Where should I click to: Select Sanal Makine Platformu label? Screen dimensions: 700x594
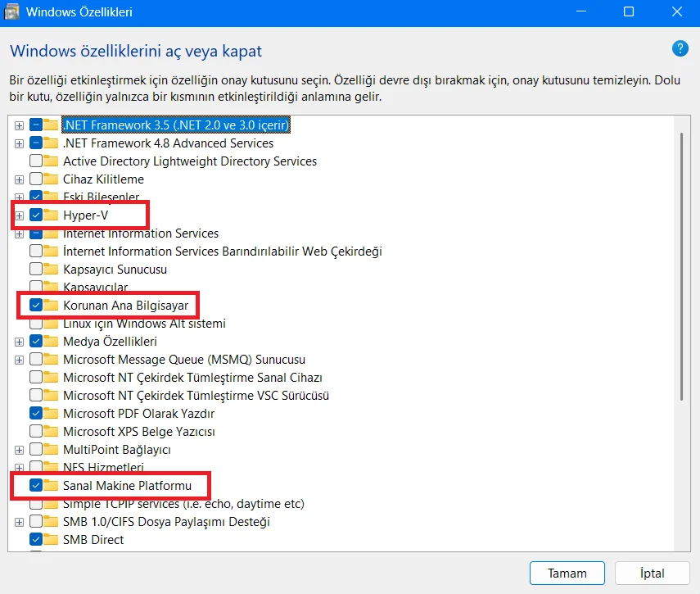[x=127, y=486]
